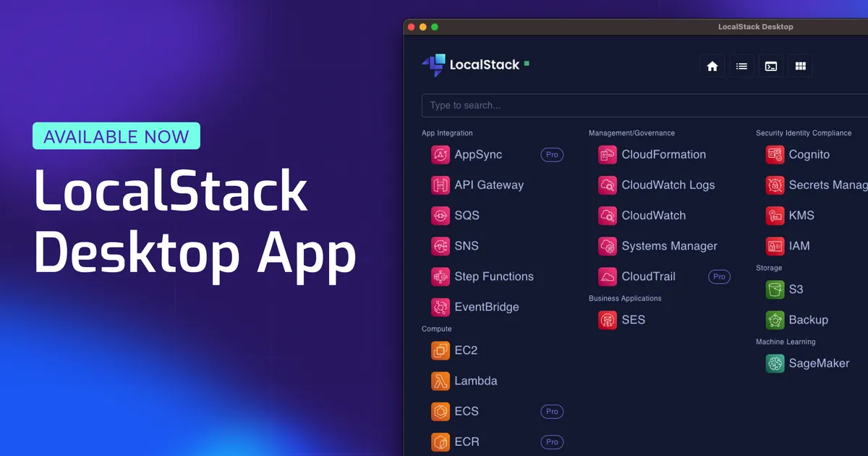This screenshot has height=456, width=868.
Task: Click the IAM service icon
Action: pyautogui.click(x=775, y=246)
